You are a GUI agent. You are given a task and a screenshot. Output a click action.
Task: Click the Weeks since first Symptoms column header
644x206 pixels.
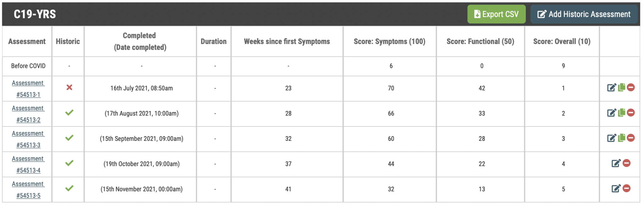pyautogui.click(x=287, y=42)
